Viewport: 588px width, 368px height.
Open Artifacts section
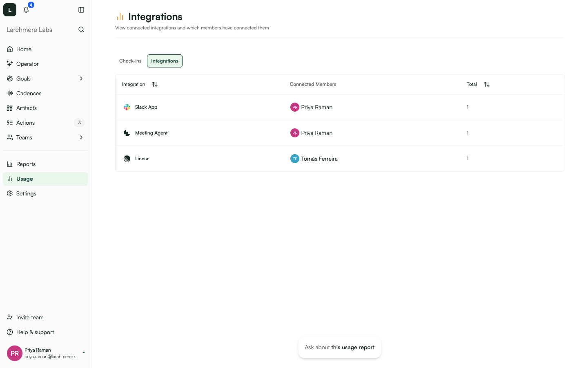pos(45,108)
